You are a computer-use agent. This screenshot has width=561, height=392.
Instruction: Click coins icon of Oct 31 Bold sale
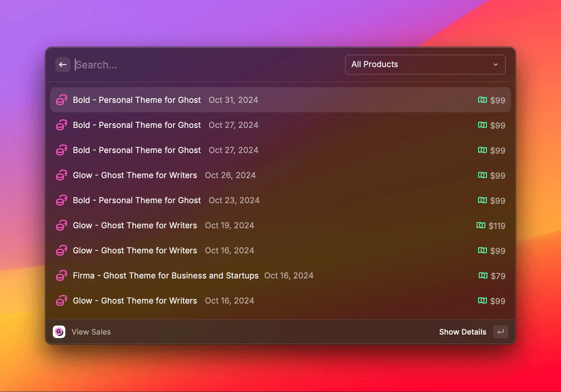point(62,100)
